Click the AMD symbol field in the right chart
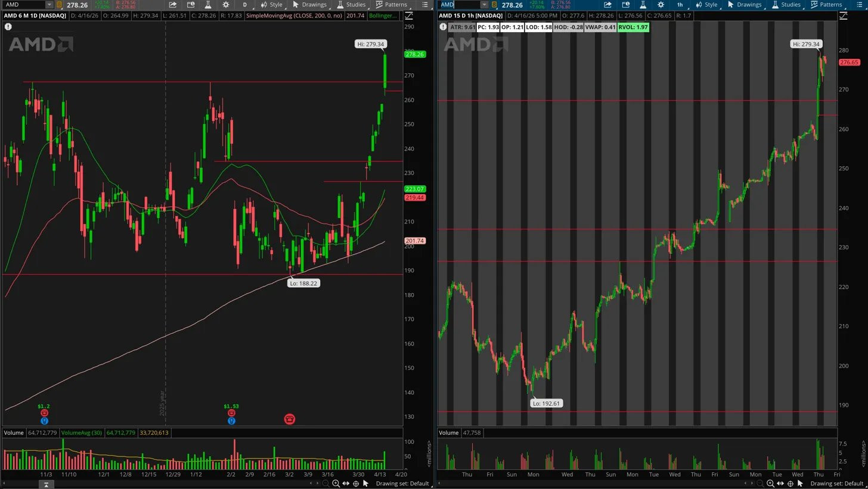The image size is (868, 489). pyautogui.click(x=459, y=5)
